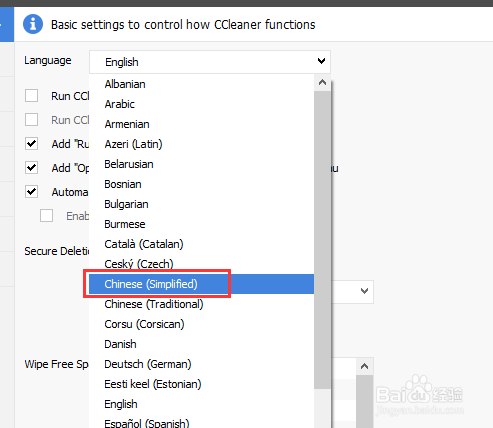The width and height of the screenshot is (493, 428).
Task: Select Chinese (Simplified) language
Action: tap(201, 284)
